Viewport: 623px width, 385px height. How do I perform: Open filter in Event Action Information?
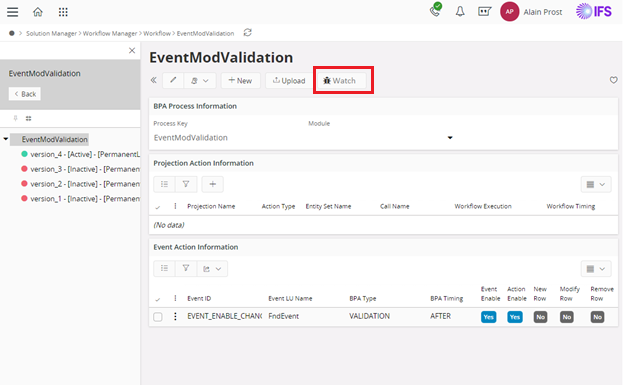coord(186,268)
